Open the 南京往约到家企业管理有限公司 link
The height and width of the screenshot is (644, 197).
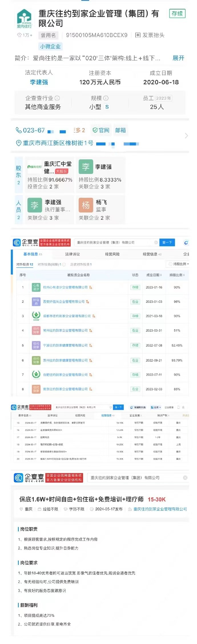tap(65, 389)
